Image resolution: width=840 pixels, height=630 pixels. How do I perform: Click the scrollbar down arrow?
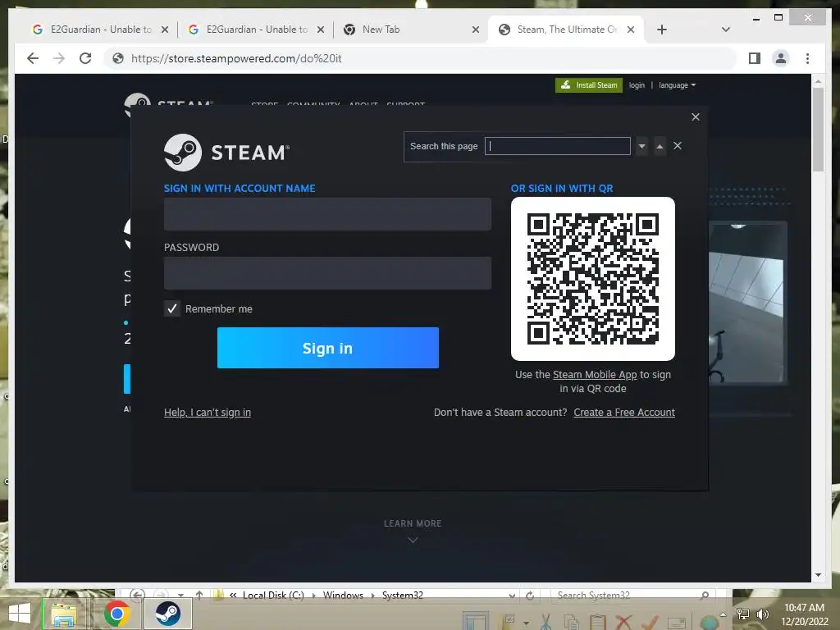click(x=818, y=575)
